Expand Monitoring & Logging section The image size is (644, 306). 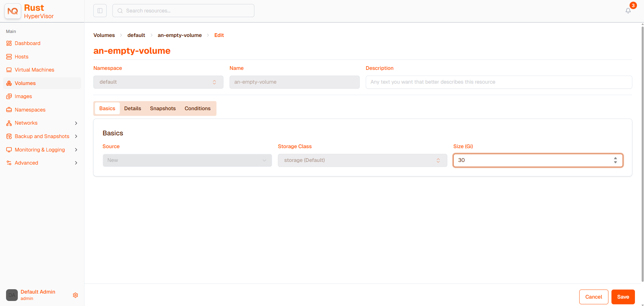pos(76,150)
